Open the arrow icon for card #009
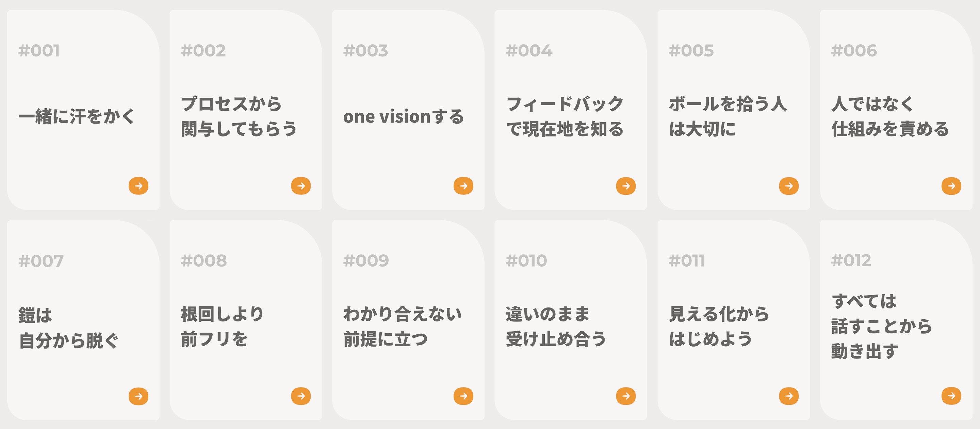Image resolution: width=980 pixels, height=429 pixels. [x=463, y=396]
